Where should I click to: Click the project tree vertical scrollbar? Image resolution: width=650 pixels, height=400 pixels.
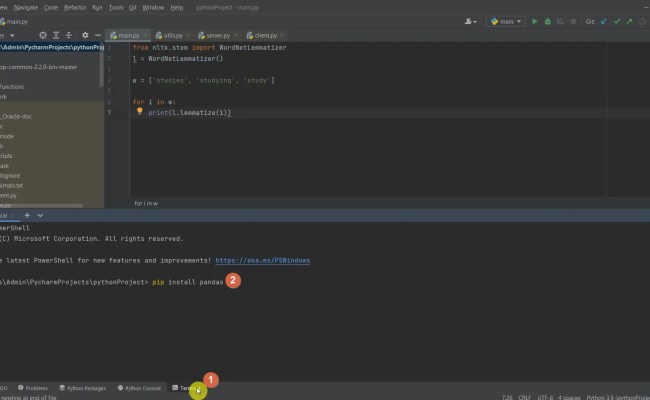click(101, 66)
